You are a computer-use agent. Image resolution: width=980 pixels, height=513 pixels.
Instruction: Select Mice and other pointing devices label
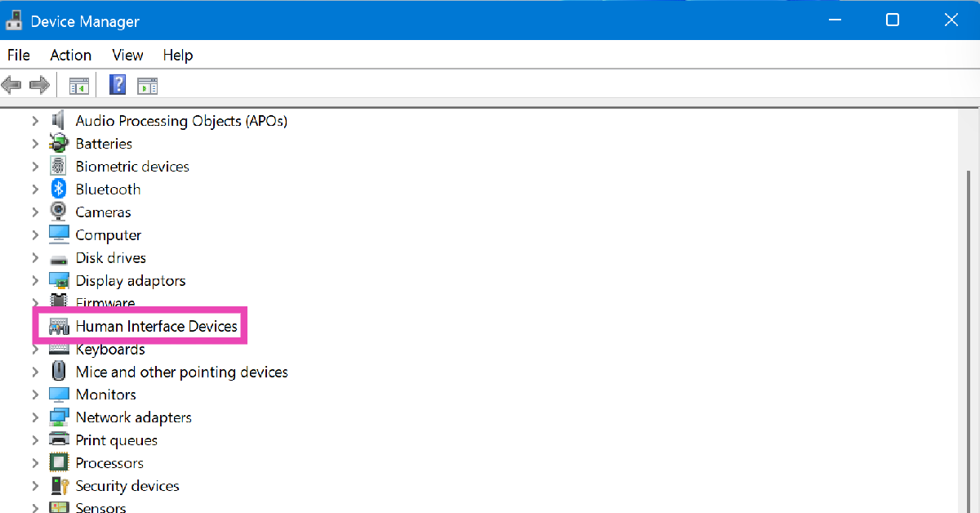click(181, 372)
